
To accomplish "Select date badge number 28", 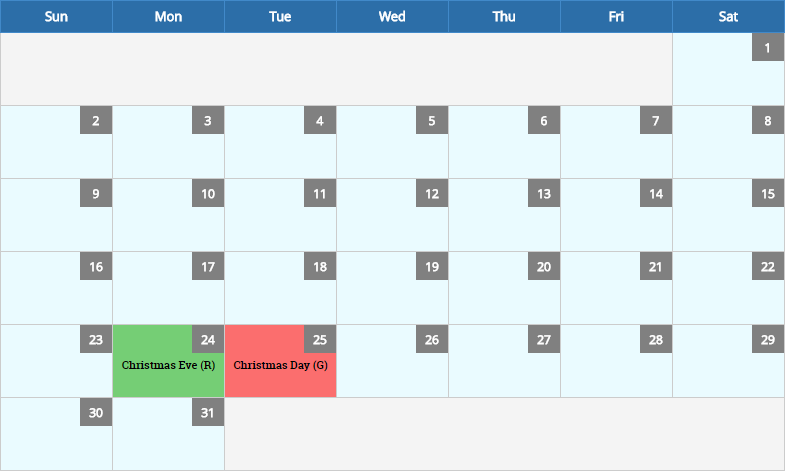I will (x=655, y=339).
